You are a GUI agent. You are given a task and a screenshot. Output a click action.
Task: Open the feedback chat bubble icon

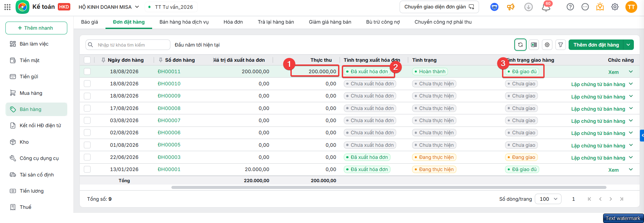[x=585, y=7]
